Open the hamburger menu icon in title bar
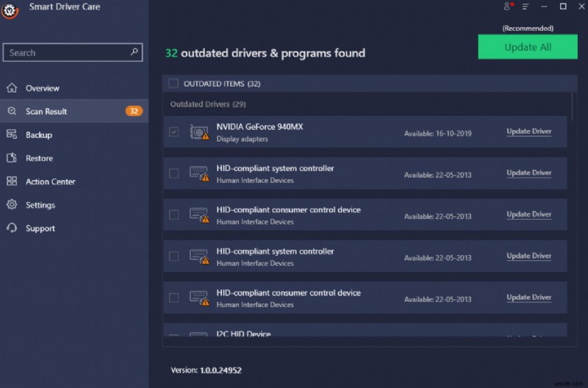588x388 pixels. (x=526, y=7)
